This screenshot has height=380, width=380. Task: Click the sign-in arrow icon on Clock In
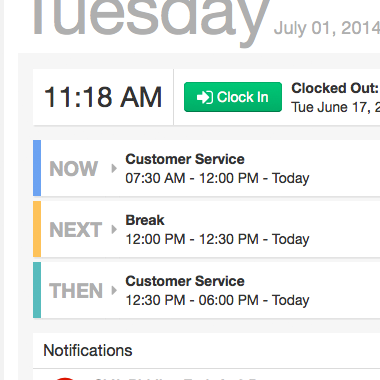tap(205, 97)
